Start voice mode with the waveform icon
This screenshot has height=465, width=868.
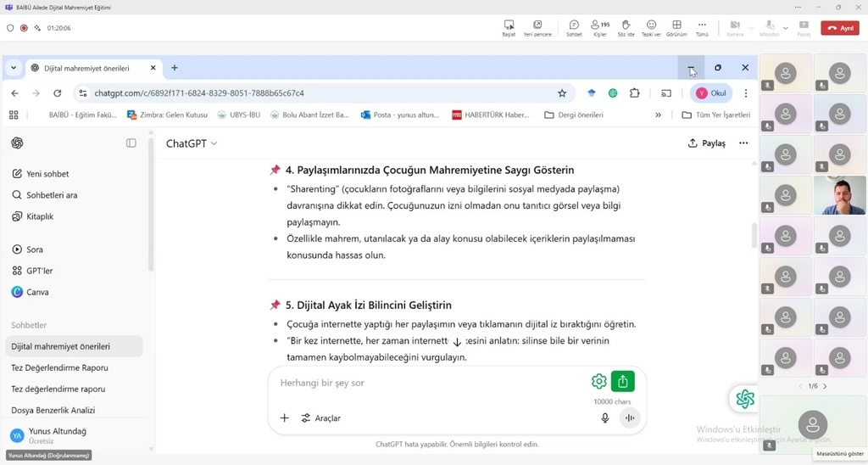[x=630, y=417]
